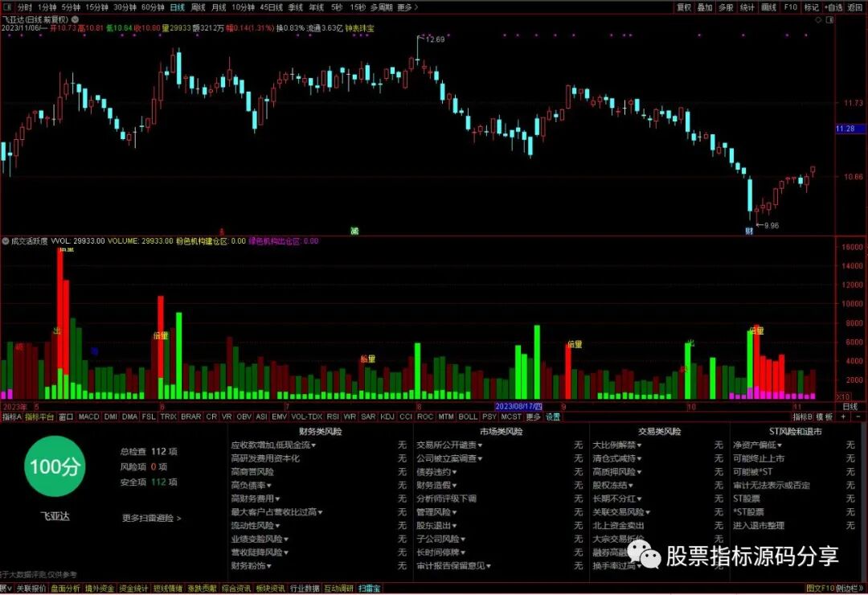
Task: Click the 多股 multi-stock button
Action: pyautogui.click(x=726, y=7)
